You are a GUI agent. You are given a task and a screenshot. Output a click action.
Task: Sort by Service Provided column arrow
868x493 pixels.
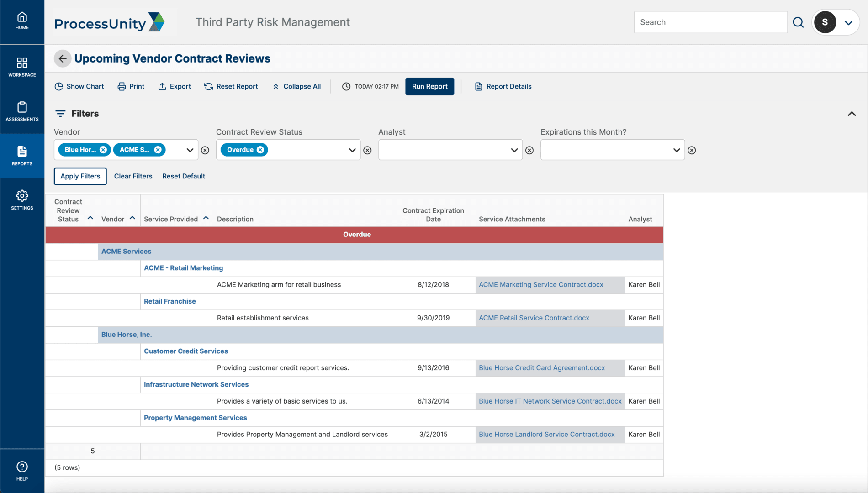point(206,218)
